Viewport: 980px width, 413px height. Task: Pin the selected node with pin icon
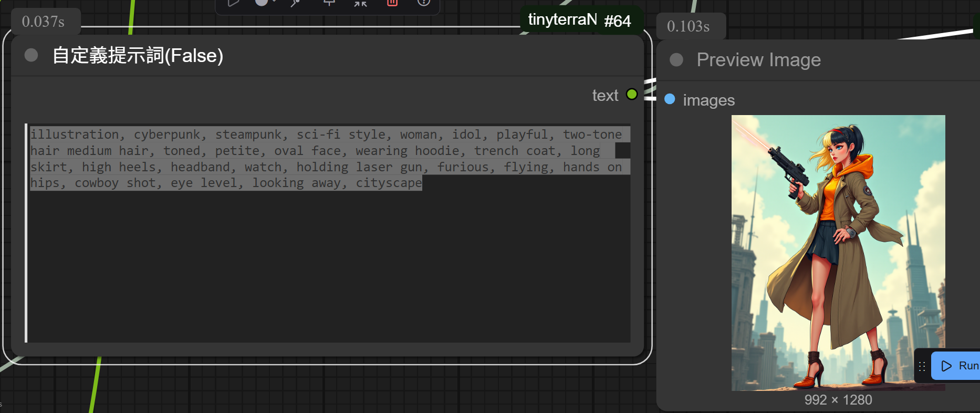[329, 3]
